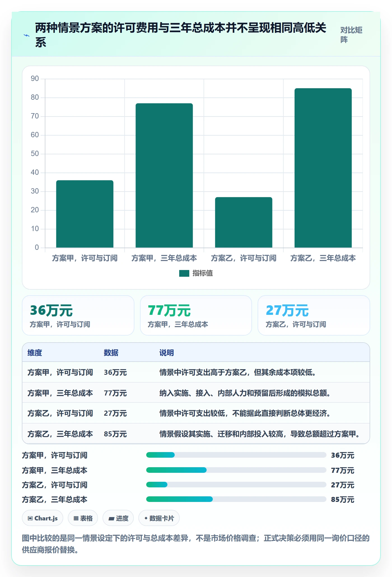This screenshot has height=577, width=392.
Task: Click the 方案甲，许可与订阅 chart bar
Action: click(x=85, y=214)
